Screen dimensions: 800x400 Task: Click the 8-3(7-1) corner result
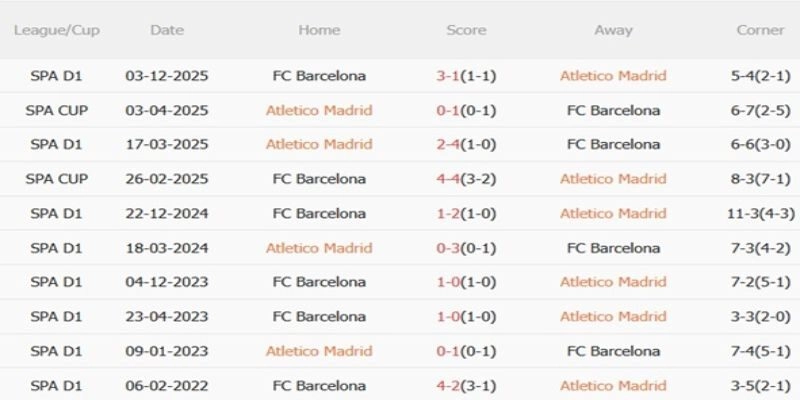[x=760, y=179]
